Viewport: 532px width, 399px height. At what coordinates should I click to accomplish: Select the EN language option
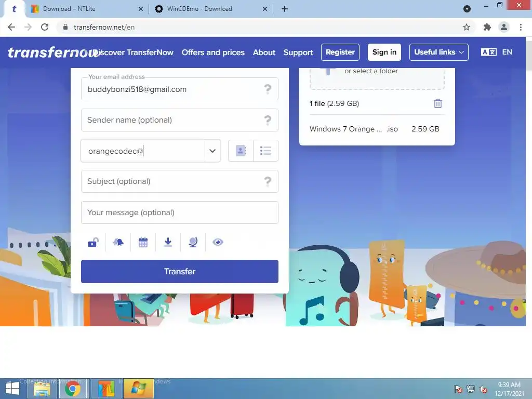[507, 52]
